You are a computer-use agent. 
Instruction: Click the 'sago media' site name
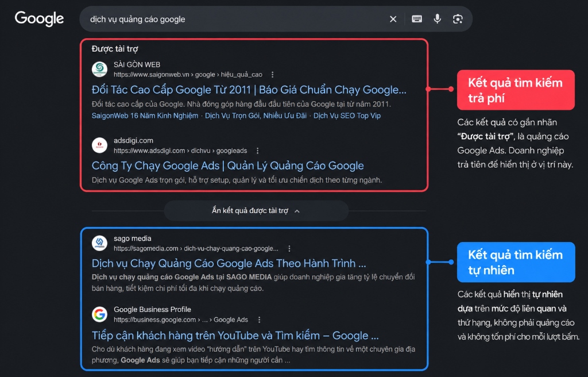(133, 238)
